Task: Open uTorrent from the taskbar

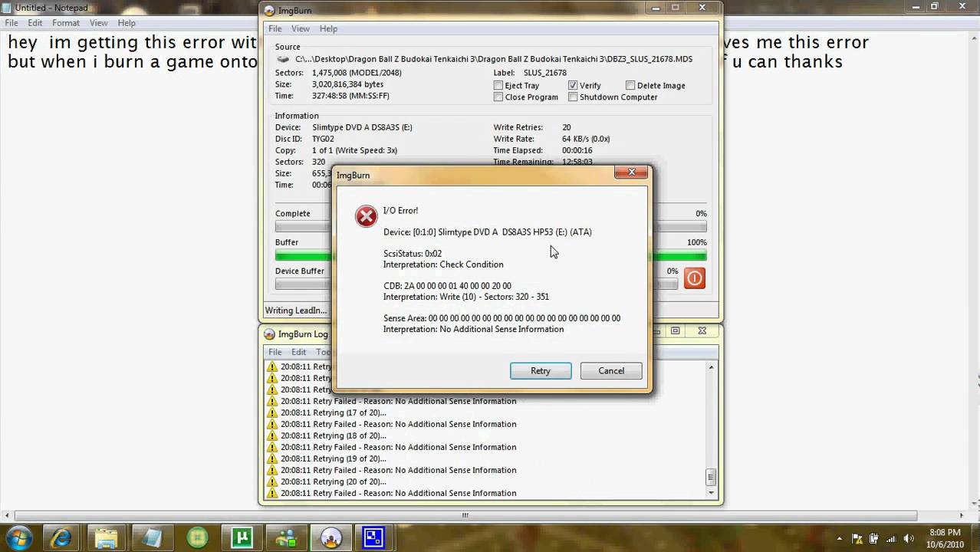Action: [242, 537]
